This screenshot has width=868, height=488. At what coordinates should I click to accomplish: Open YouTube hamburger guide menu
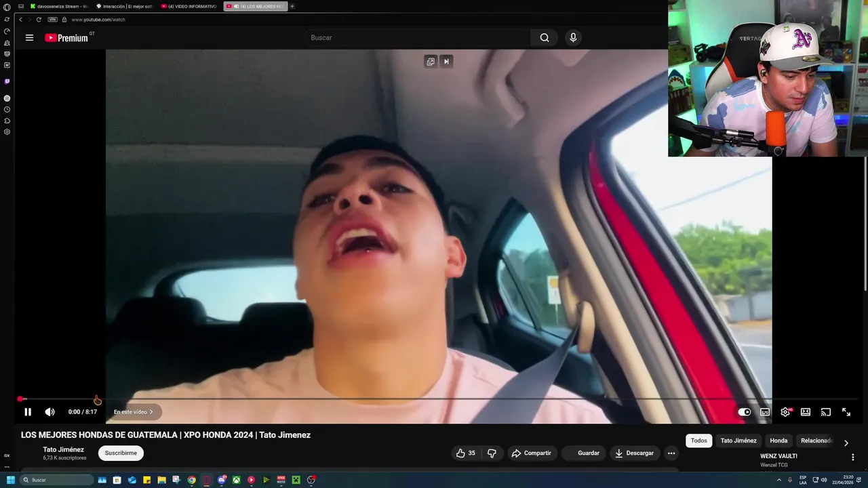click(29, 38)
